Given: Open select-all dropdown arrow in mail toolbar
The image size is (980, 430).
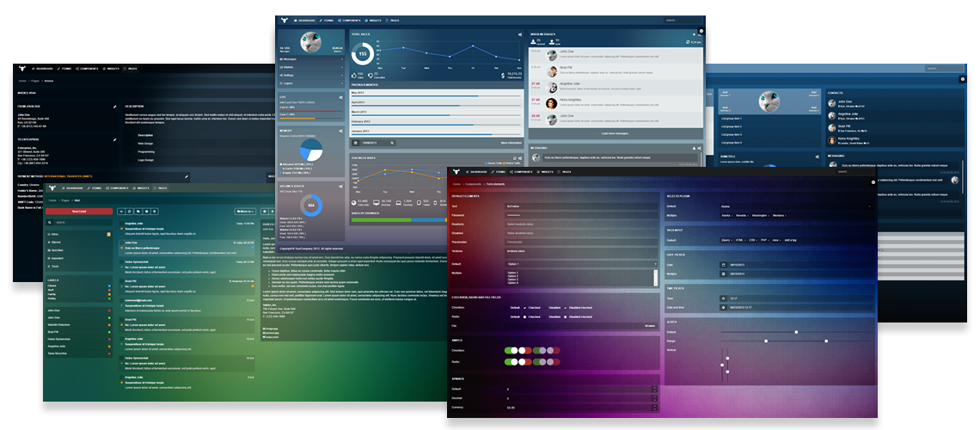Looking at the screenshot, I should point(121,212).
